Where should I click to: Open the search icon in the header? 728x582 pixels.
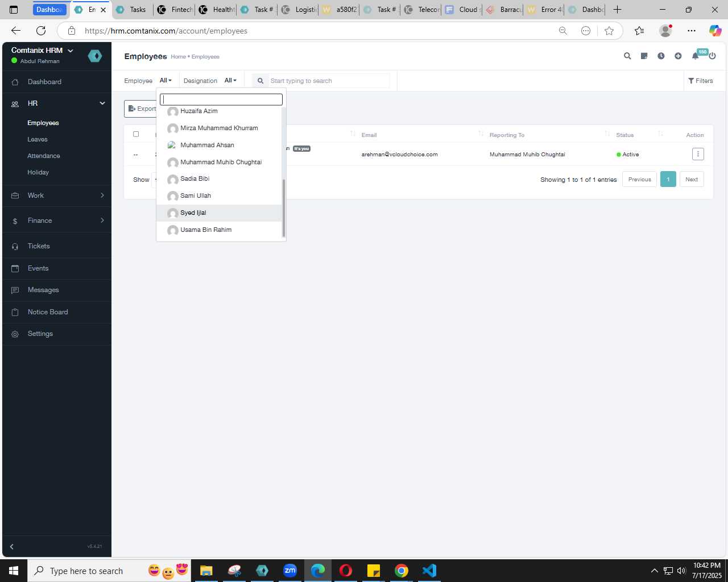(627, 56)
